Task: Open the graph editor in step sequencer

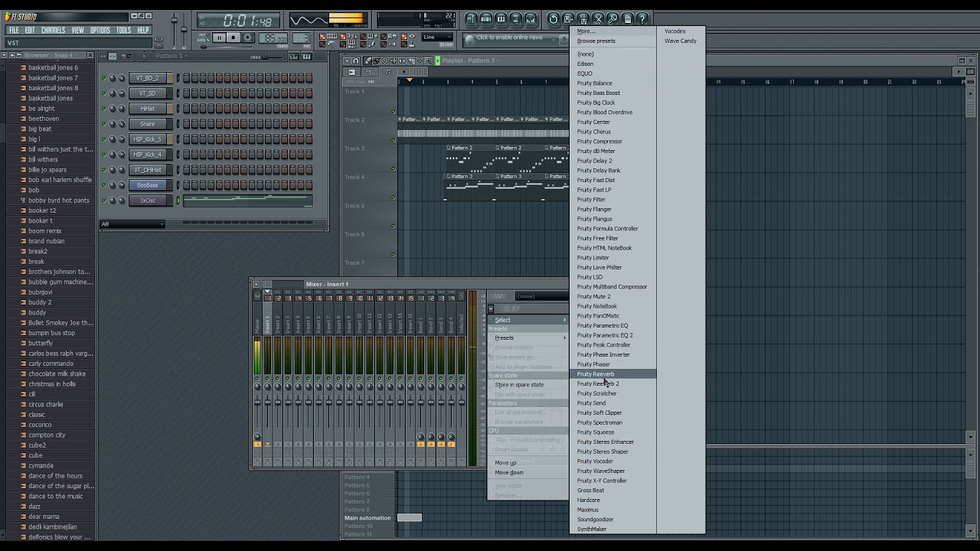Action: [x=294, y=57]
